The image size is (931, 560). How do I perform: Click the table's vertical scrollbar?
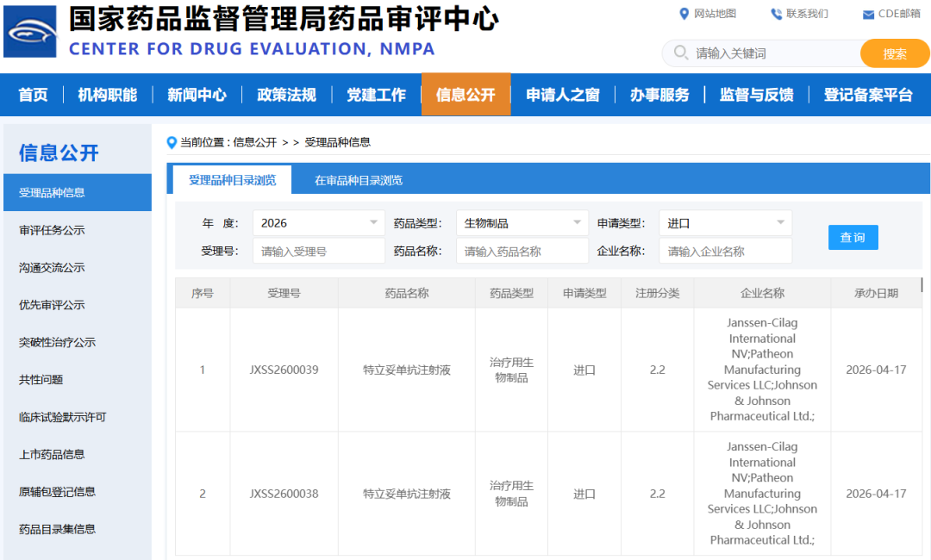tap(922, 285)
